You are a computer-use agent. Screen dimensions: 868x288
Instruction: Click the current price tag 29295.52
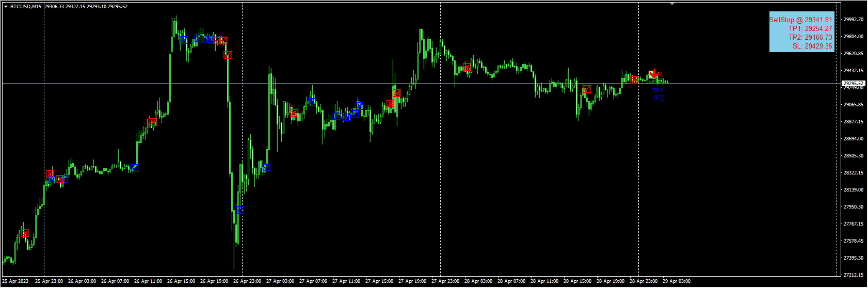(x=853, y=83)
